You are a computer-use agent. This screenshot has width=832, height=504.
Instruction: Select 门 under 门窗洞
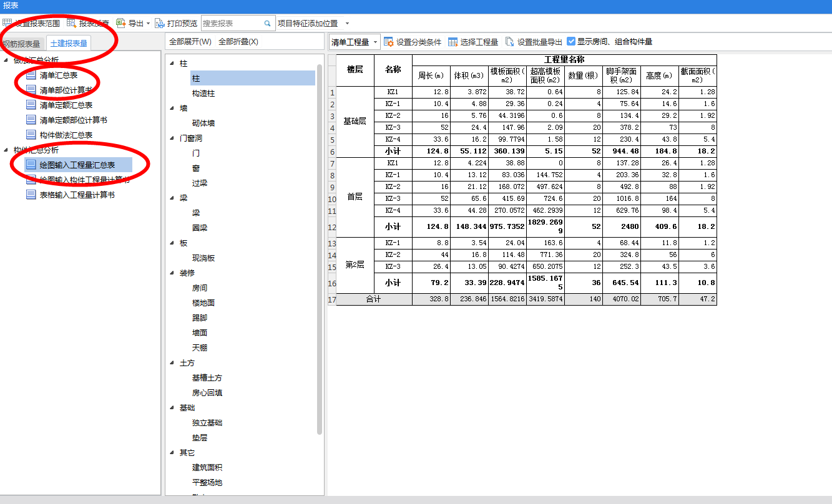(x=196, y=153)
